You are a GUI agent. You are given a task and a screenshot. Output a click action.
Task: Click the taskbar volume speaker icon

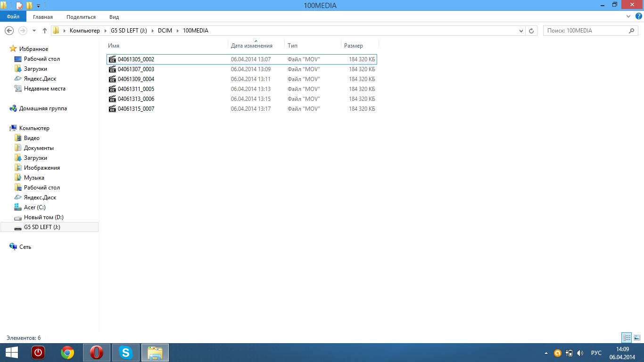(x=580, y=353)
